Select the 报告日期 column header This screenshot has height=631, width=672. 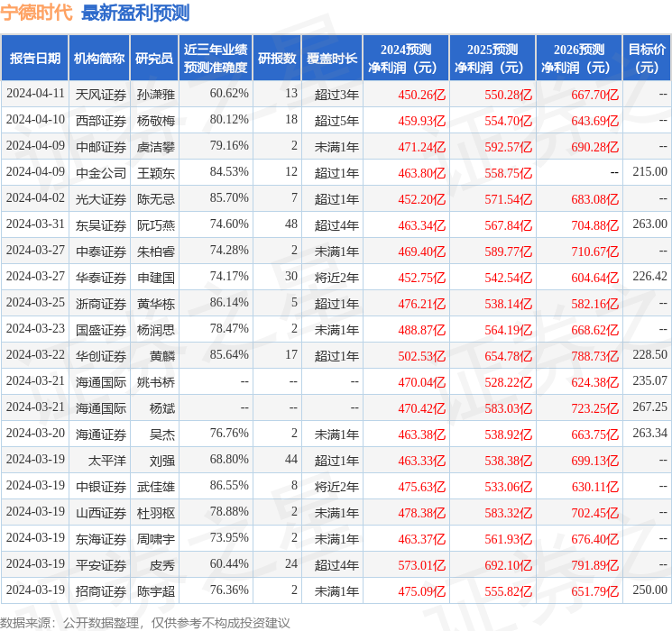pyautogui.click(x=34, y=59)
